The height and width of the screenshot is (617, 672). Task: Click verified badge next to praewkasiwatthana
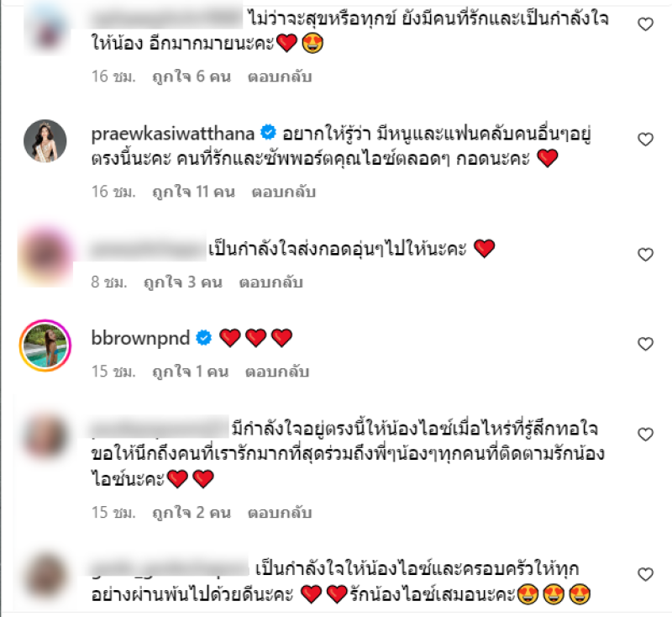268,133
